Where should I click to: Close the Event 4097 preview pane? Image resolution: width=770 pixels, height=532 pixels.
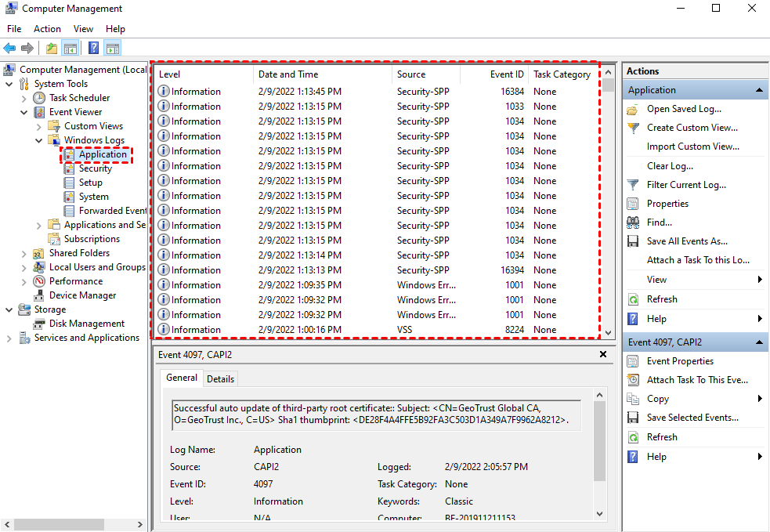603,354
